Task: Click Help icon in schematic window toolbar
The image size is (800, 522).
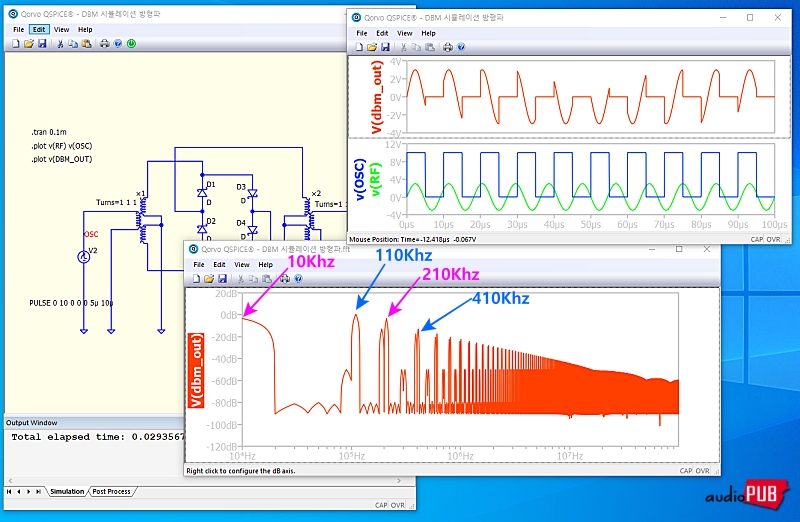Action: 118,44
